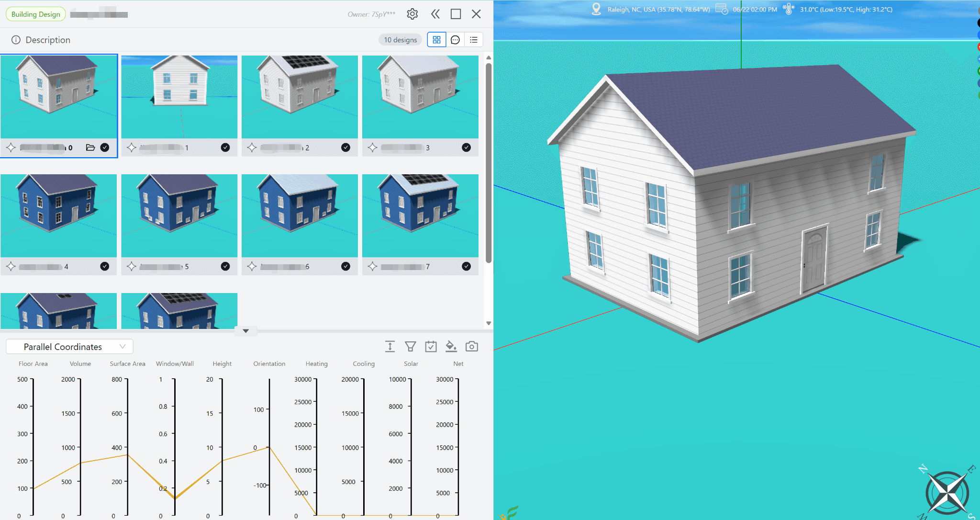Screen dimensions: 980x520
Task: Open the Parallel Coordinates dropdown
Action: pos(69,347)
